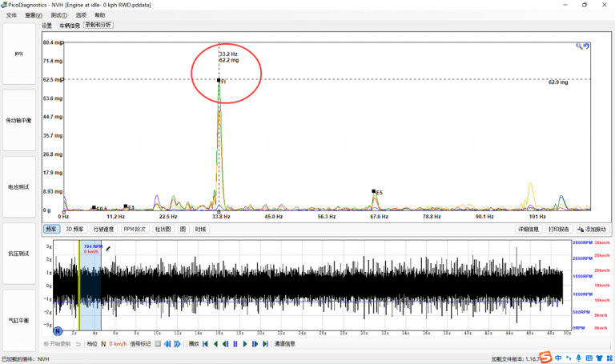Open the 抗压测试 (Compression test) sidebar button
The width and height of the screenshot is (615, 364).
(19, 254)
